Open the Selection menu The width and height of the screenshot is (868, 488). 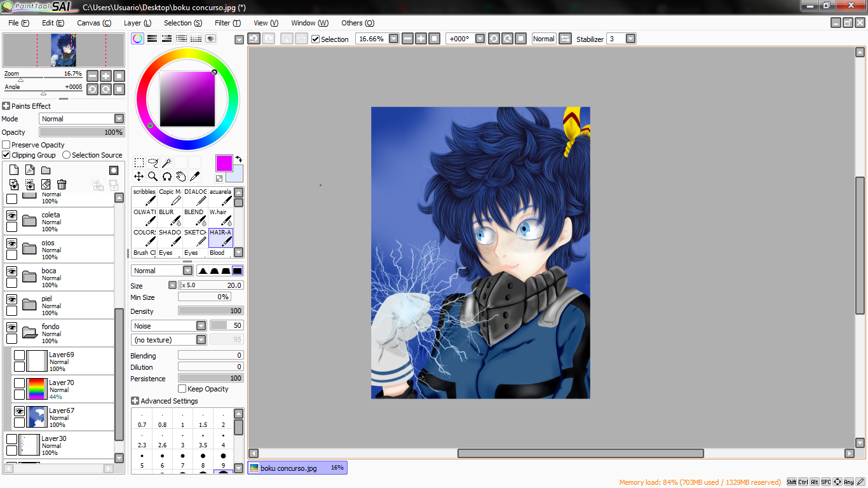183,23
